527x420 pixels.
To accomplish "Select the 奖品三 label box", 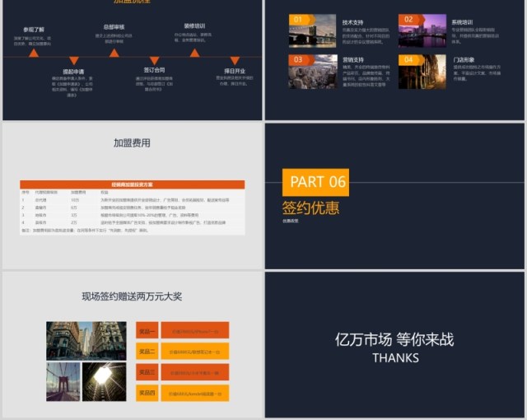I will pyautogui.click(x=147, y=372).
